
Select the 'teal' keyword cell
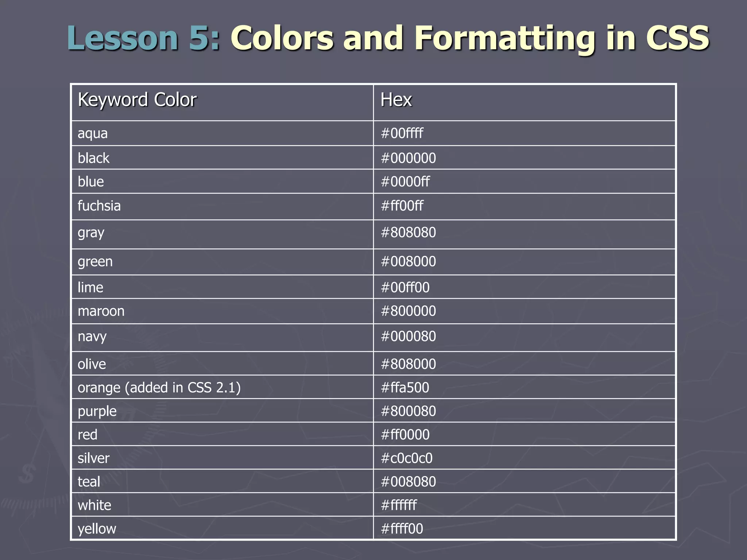click(89, 482)
